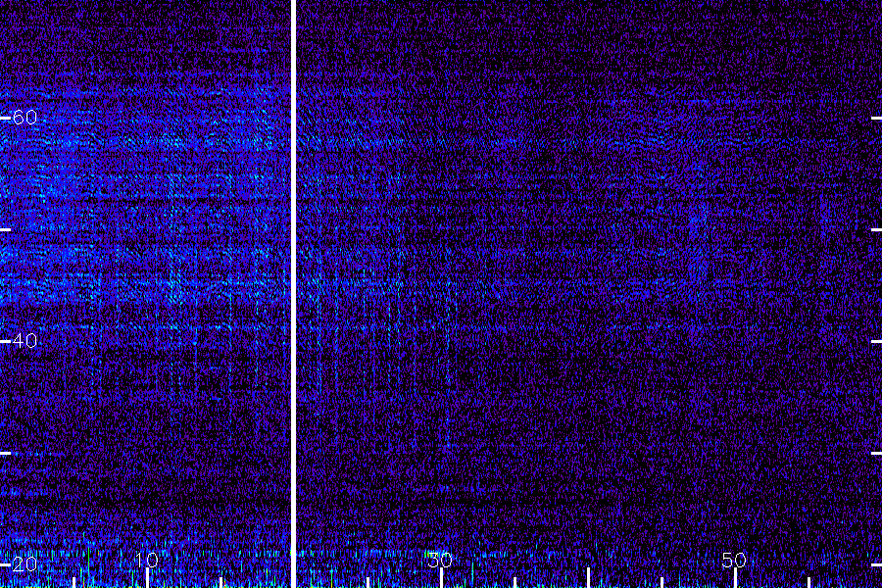882x588 pixels.
Task: Select the 30 label on horizontal axis
Action: 440,560
